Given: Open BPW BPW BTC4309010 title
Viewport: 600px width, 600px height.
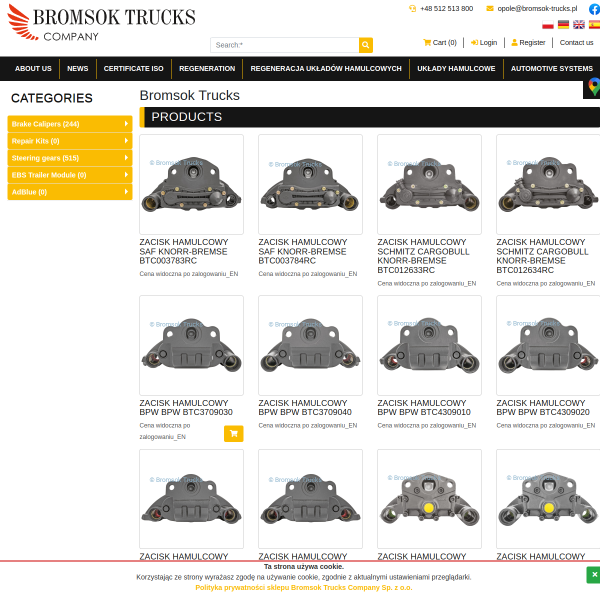Looking at the screenshot, I should (424, 408).
